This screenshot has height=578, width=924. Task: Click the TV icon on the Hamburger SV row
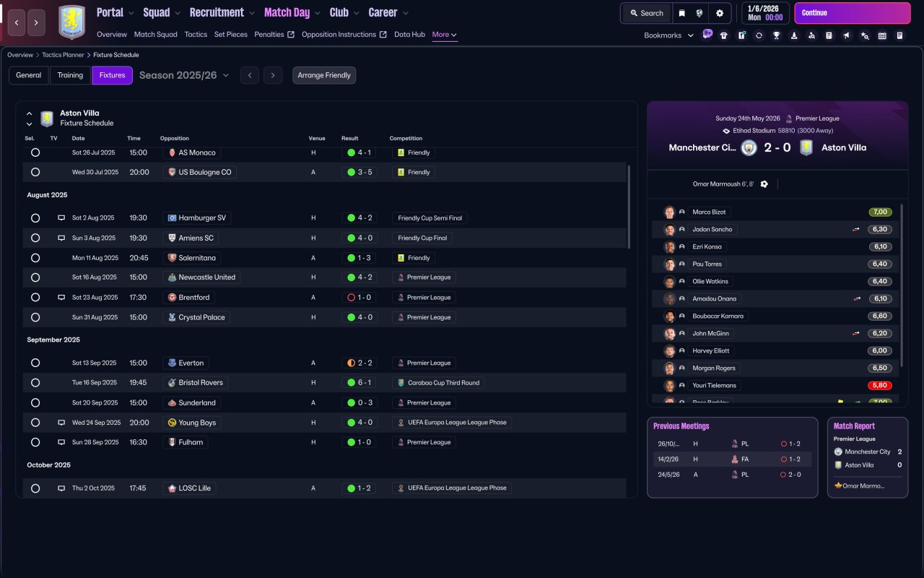[x=61, y=217]
